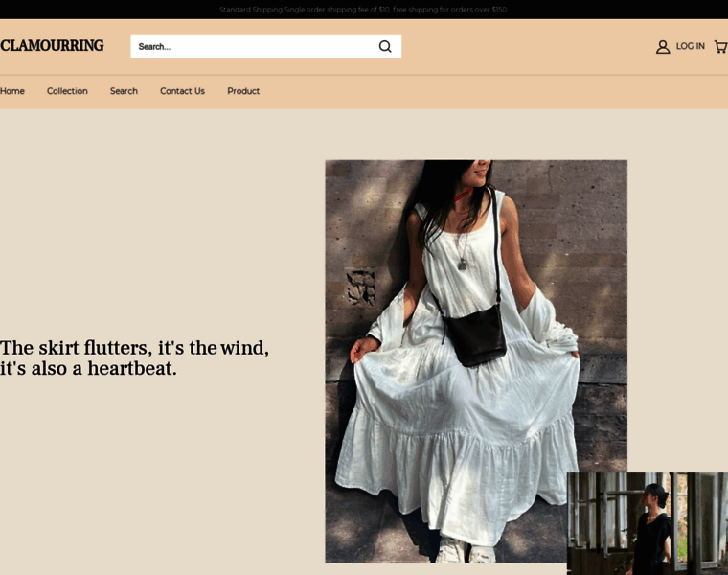Click the pendant necklace on the model
Screen dimensions: 728x575
click(x=462, y=262)
